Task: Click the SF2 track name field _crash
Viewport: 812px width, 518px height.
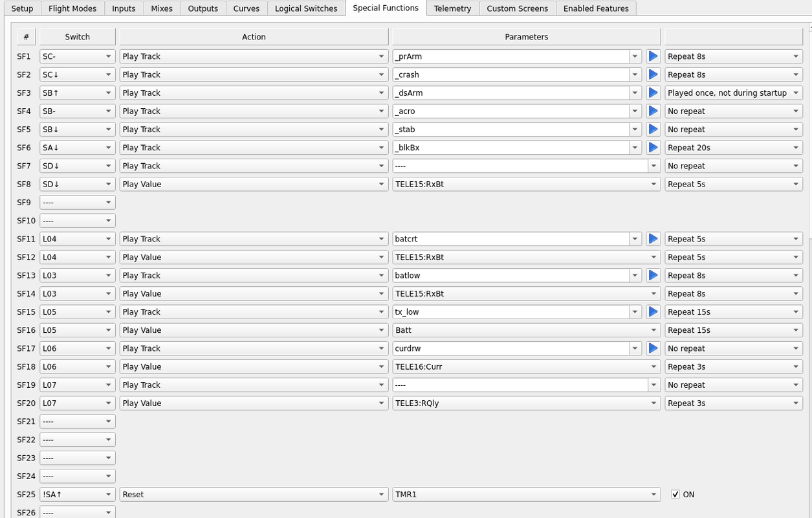Action: [x=511, y=74]
